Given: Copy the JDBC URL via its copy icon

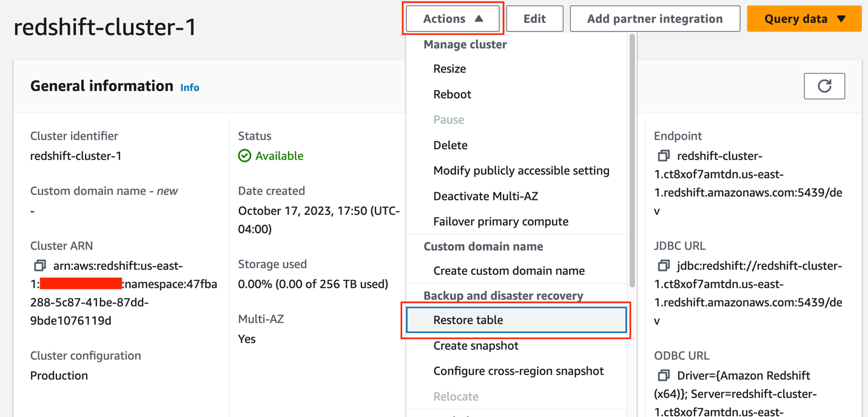Looking at the screenshot, I should [x=664, y=266].
